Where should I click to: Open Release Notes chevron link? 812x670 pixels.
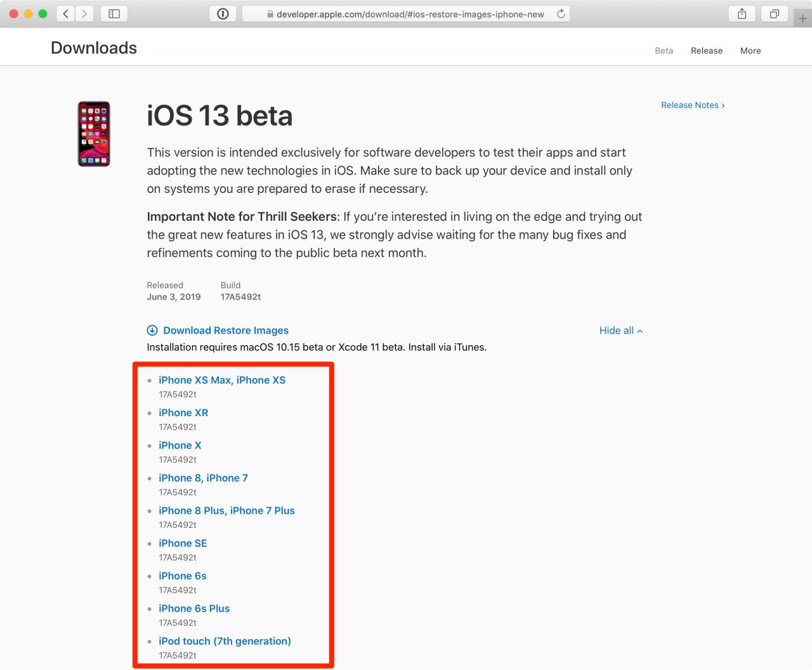click(x=693, y=105)
